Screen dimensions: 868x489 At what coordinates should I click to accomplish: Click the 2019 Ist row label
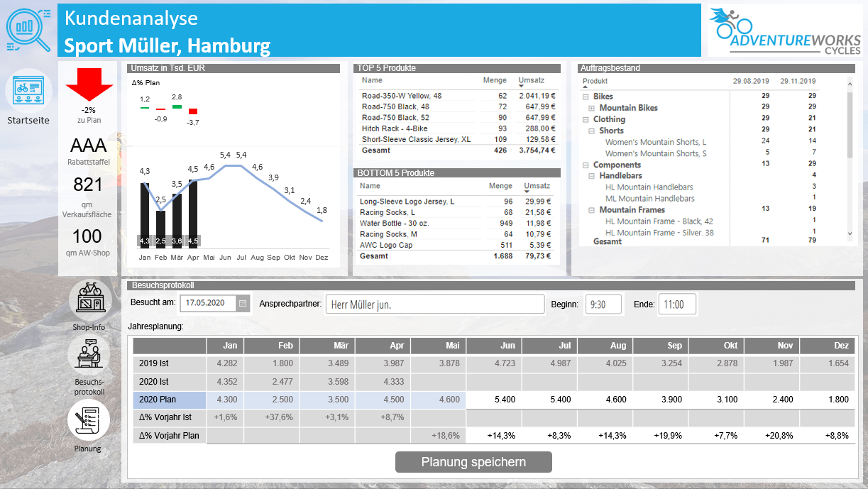(x=170, y=363)
